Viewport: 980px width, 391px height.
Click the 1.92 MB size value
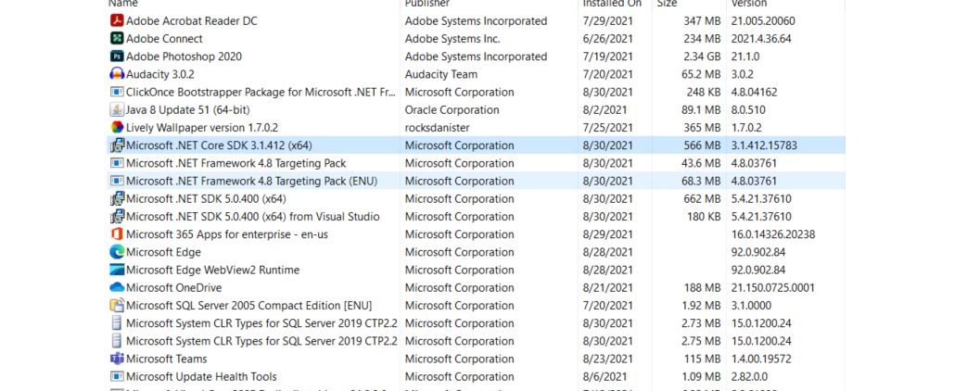click(x=701, y=306)
